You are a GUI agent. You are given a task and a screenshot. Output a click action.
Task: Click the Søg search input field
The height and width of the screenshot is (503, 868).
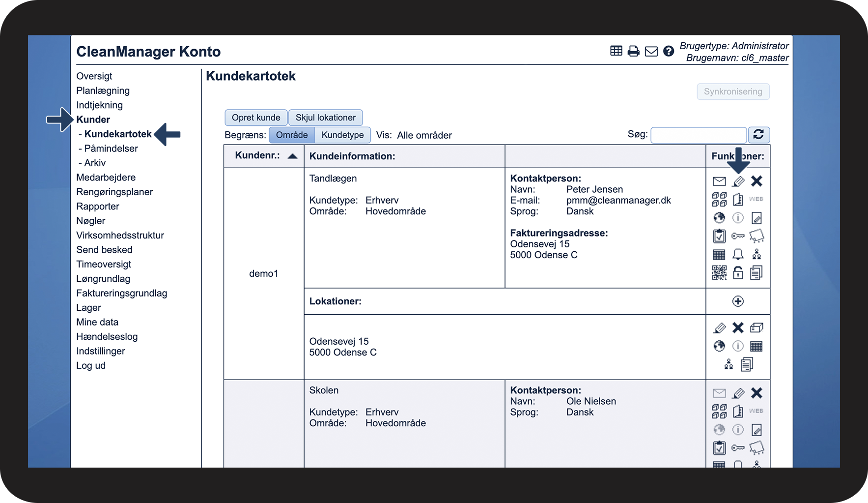click(x=699, y=135)
